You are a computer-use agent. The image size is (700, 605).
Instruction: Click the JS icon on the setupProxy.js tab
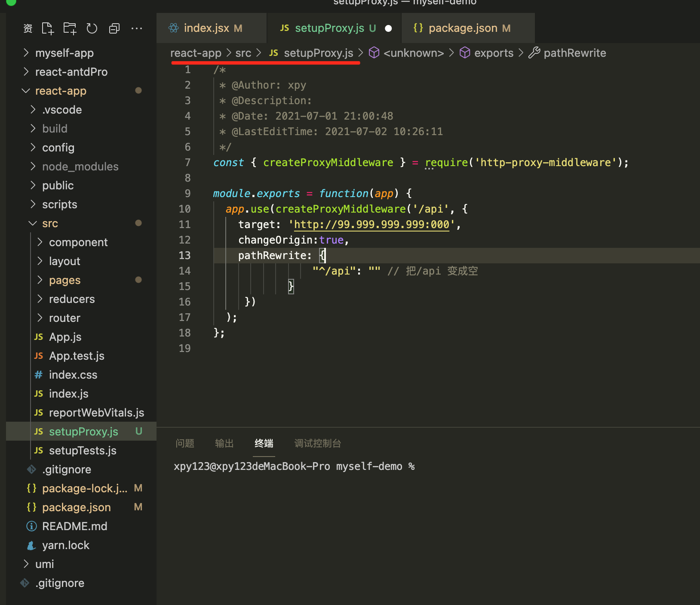click(284, 28)
